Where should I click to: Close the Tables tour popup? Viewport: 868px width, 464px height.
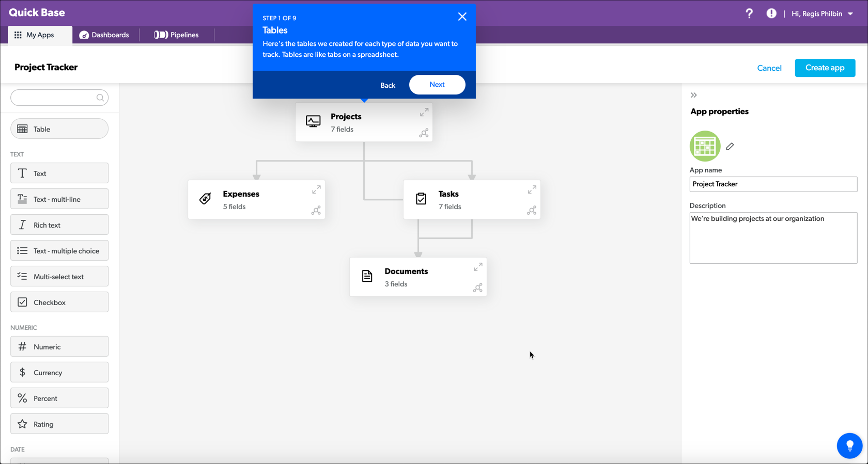[x=462, y=17]
